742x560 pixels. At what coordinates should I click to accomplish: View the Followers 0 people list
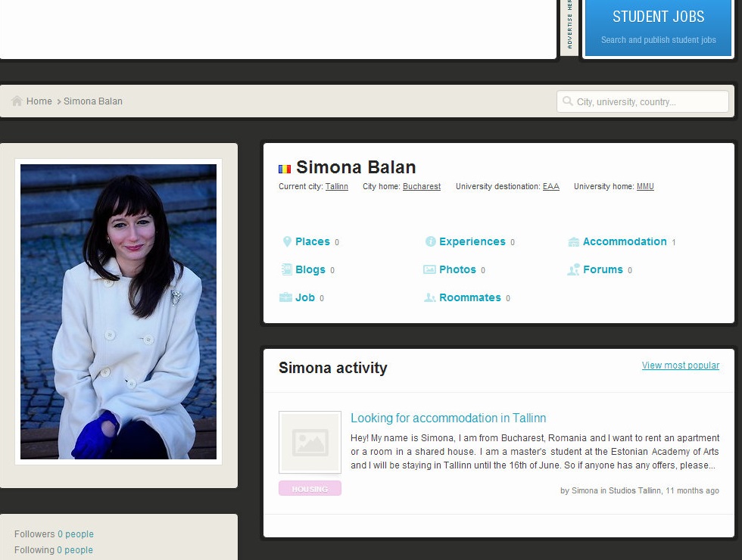(75, 534)
